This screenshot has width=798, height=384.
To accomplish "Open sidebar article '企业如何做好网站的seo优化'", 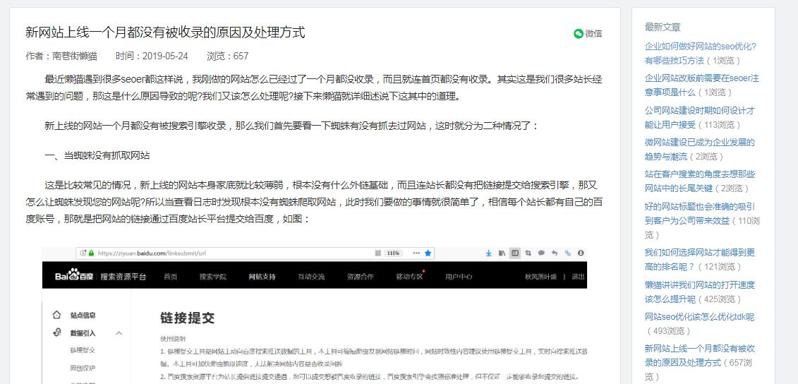I will click(700, 53).
